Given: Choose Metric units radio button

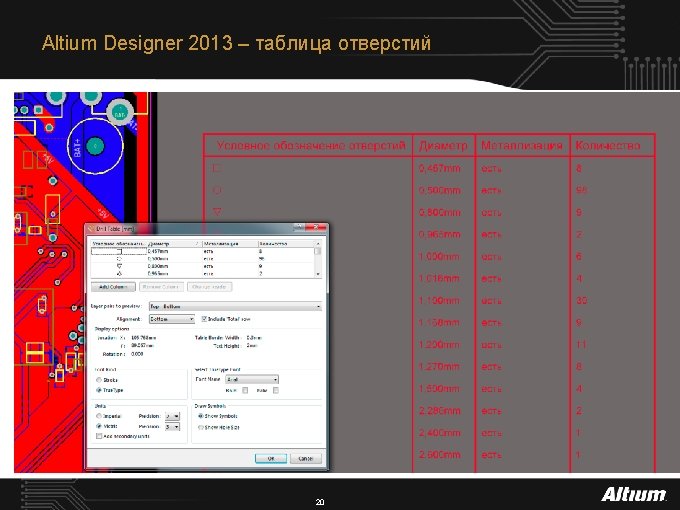Looking at the screenshot, I should click(99, 426).
